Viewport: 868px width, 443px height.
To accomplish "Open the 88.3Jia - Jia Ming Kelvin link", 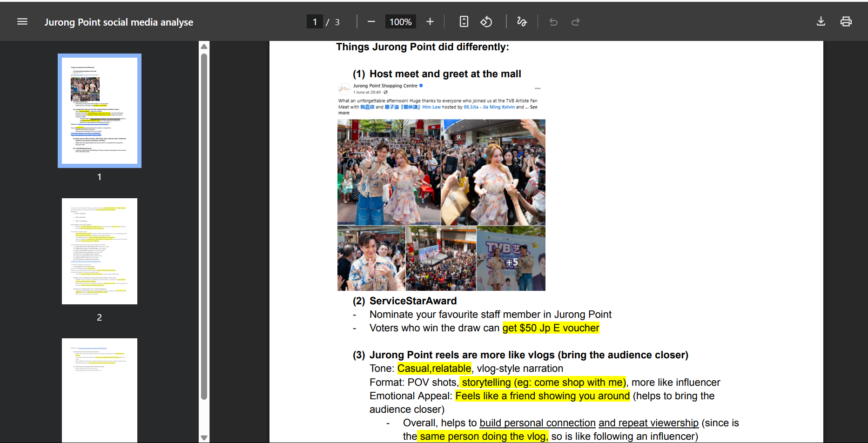I will 489,107.
